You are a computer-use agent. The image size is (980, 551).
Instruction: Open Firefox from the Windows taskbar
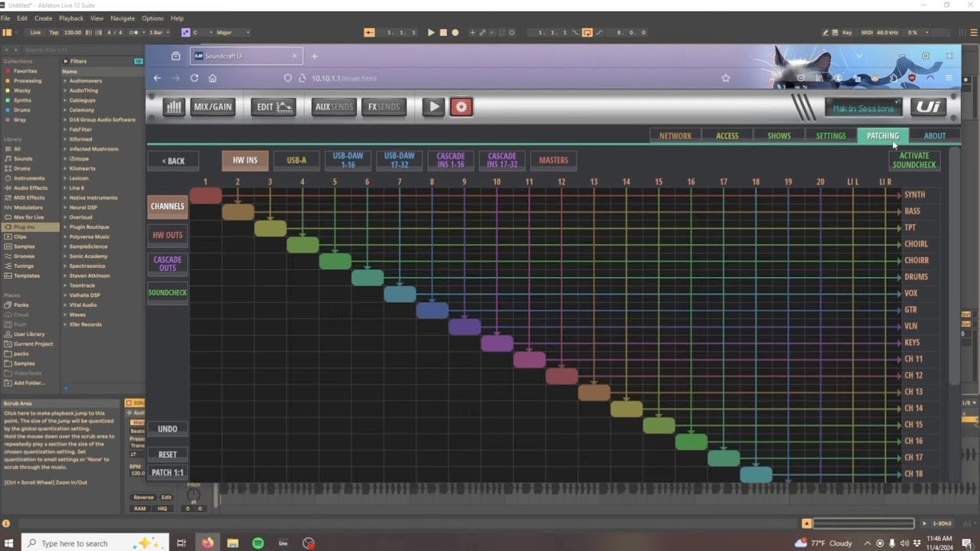click(x=207, y=543)
